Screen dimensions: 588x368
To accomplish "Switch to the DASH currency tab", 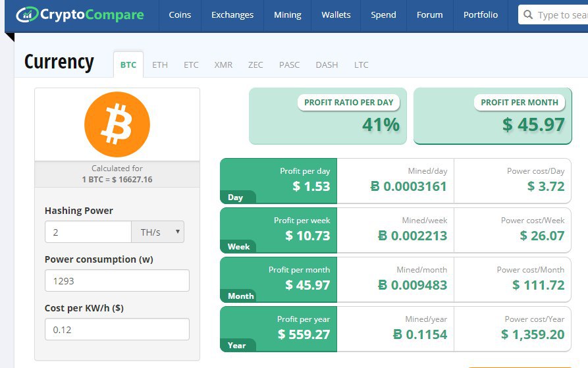I will click(327, 65).
